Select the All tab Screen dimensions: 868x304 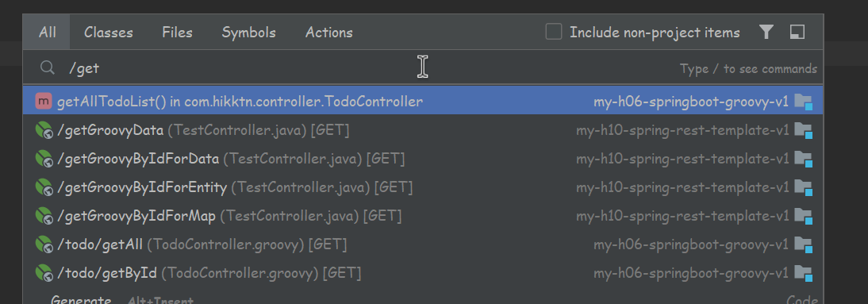47,32
